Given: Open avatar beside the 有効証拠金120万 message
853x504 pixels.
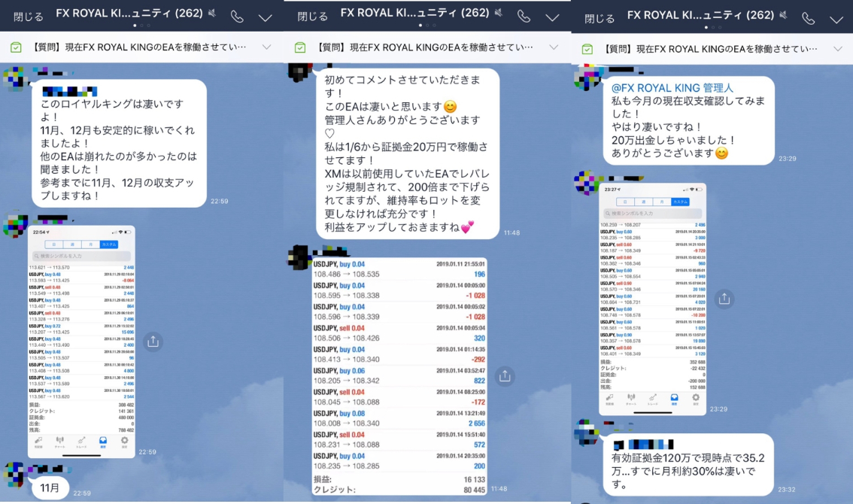Looking at the screenshot, I should tap(587, 432).
